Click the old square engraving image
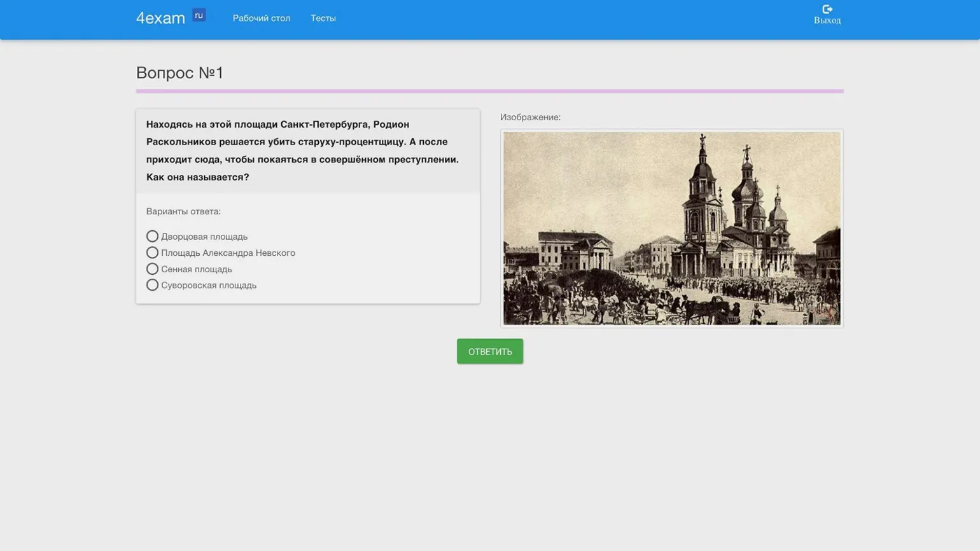Viewport: 980px width, 551px height. tap(671, 228)
